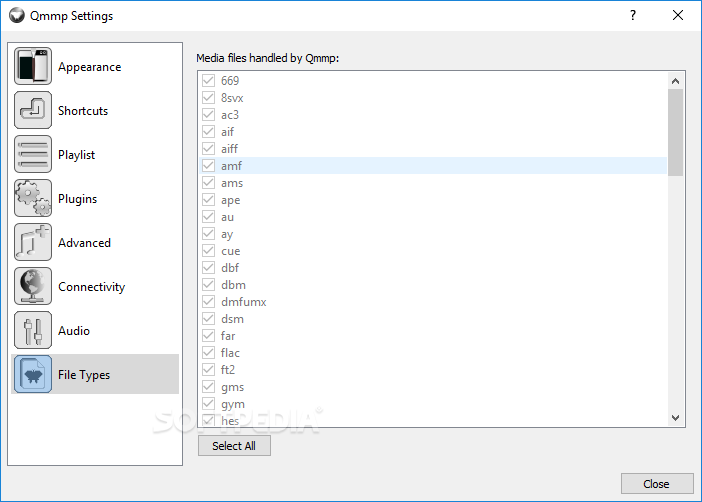702x502 pixels.
Task: Select the 'ac3' row text
Action: 230,115
